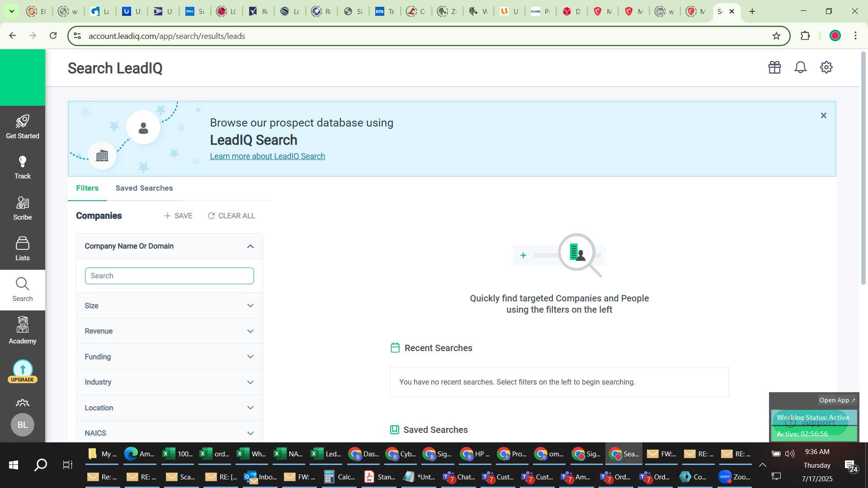Open Academy in the sidebar

[23, 331]
